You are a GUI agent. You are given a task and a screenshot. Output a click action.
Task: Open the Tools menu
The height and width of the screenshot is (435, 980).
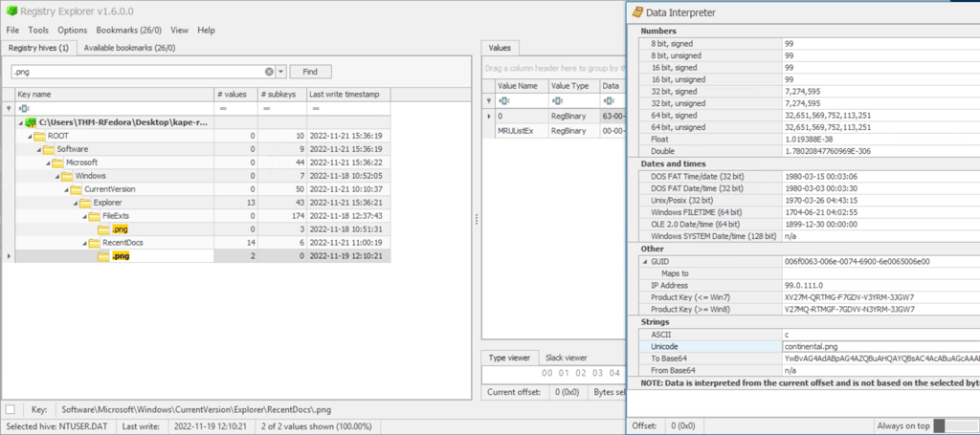point(38,30)
